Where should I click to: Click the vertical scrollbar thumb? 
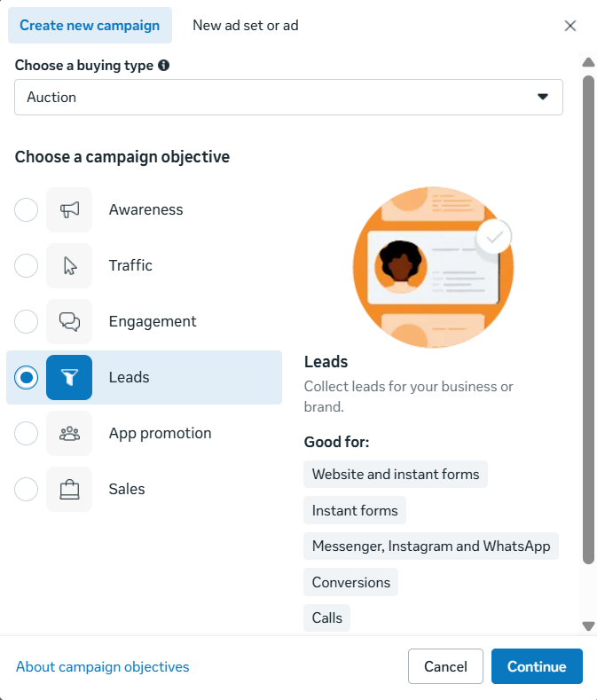pos(587,319)
